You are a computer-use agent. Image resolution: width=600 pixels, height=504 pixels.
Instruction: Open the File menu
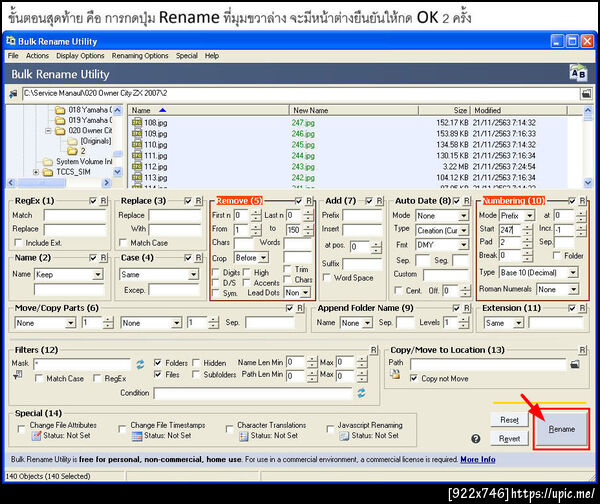[x=13, y=55]
